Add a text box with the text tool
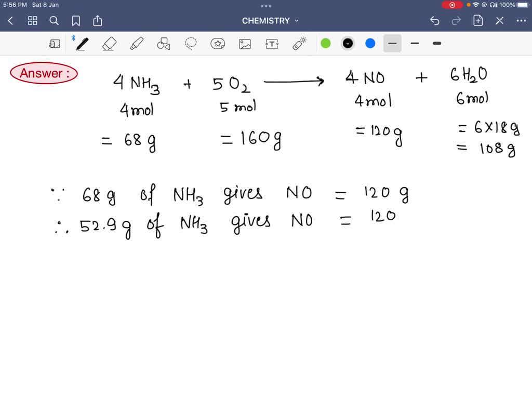532x399 pixels. 272,44
